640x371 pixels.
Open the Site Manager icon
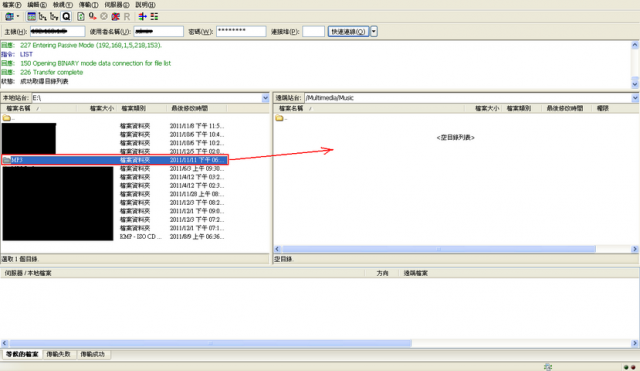(9, 17)
